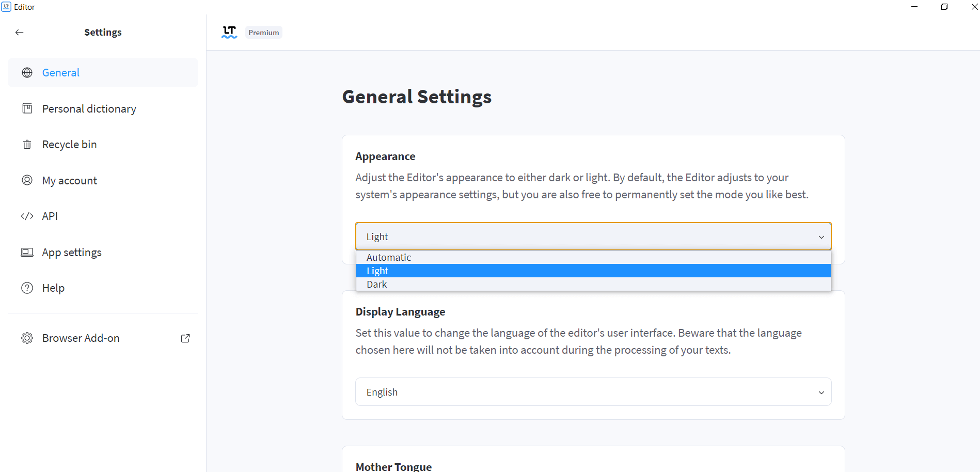This screenshot has width=980, height=472.
Task: Open the General settings section
Action: [x=103, y=73]
